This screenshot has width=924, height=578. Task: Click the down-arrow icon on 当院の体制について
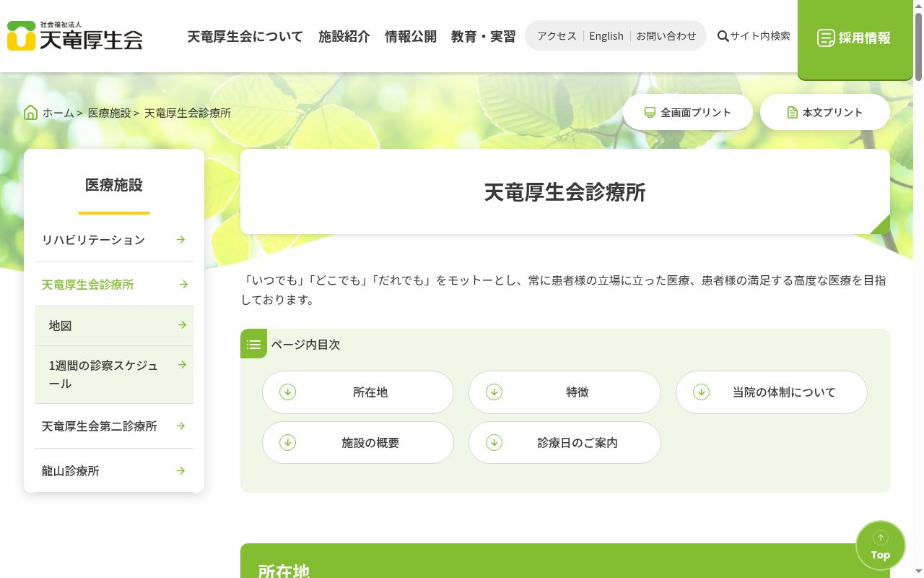point(701,392)
